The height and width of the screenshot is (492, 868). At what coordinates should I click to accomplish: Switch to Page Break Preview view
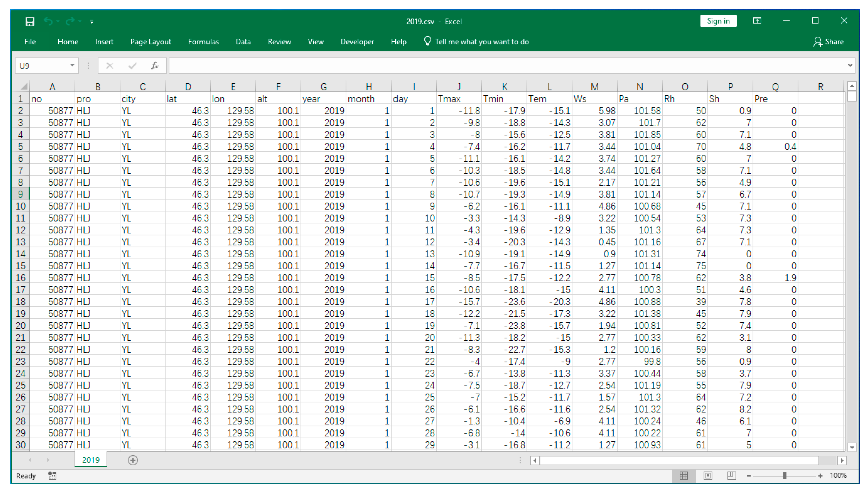[x=731, y=476]
